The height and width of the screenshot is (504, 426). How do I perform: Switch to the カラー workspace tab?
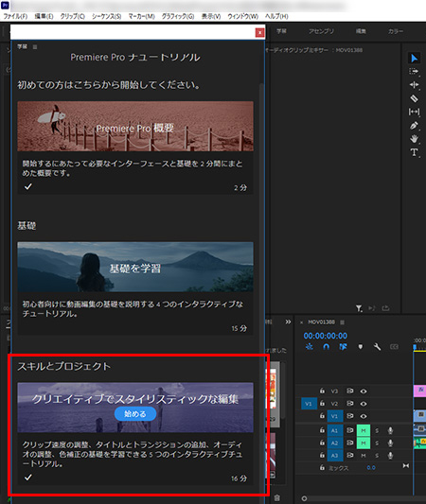point(396,31)
